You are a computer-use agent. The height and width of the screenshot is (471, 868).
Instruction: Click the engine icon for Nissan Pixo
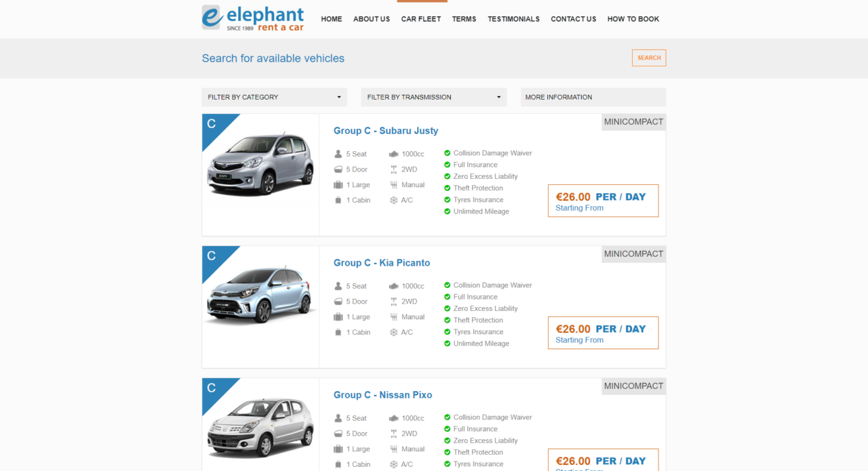click(x=393, y=418)
